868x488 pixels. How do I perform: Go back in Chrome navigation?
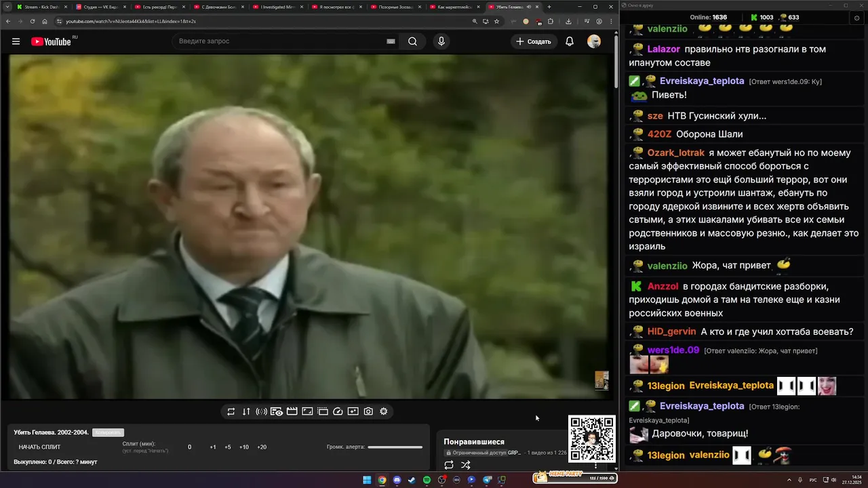(x=7, y=21)
